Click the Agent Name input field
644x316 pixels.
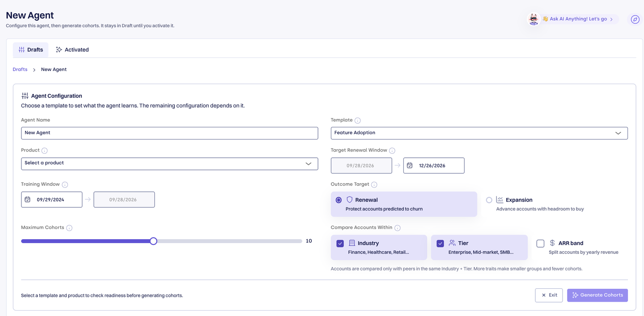pos(169,133)
